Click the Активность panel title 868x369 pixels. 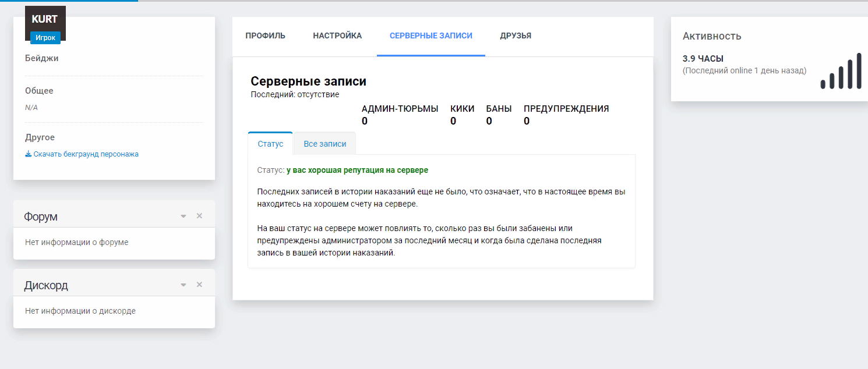coord(712,36)
